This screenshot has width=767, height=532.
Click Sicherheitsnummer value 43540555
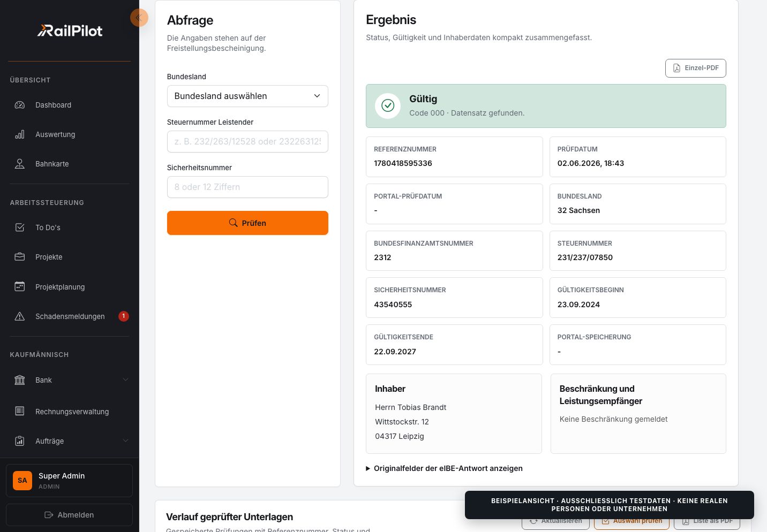click(x=393, y=305)
